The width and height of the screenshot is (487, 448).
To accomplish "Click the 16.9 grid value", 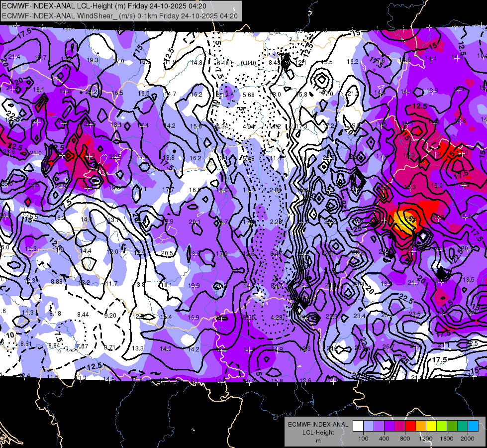I will coord(194,318).
